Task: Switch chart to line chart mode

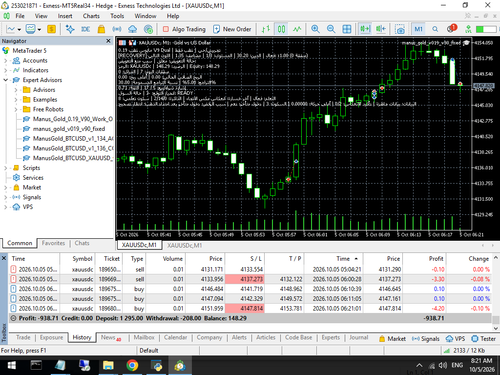Action: 297,29
